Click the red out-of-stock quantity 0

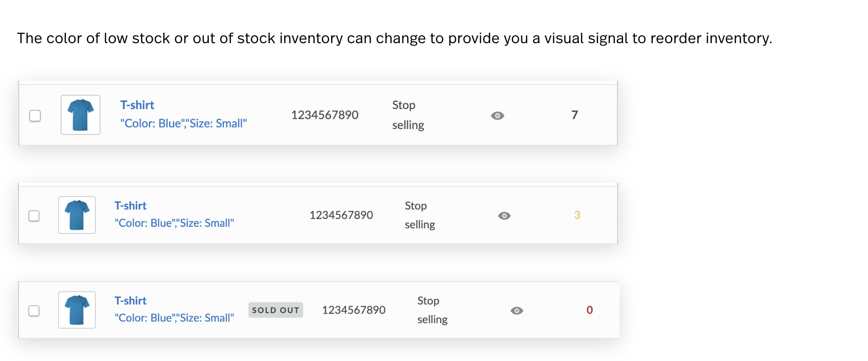click(590, 310)
